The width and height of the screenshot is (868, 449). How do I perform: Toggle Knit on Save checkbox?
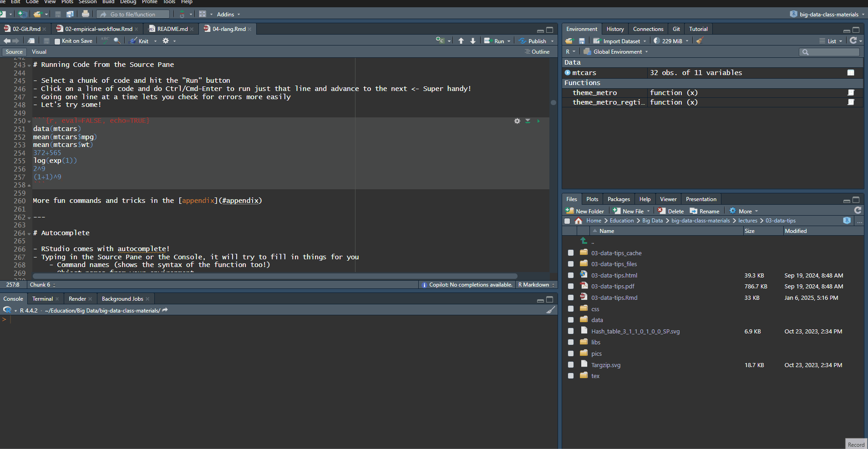click(57, 41)
